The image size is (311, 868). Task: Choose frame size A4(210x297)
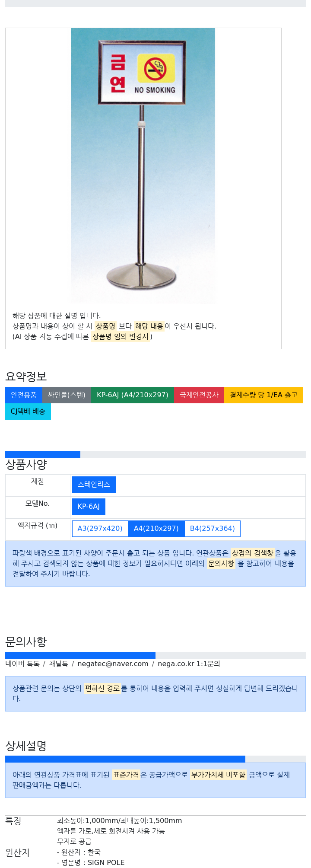tap(156, 529)
